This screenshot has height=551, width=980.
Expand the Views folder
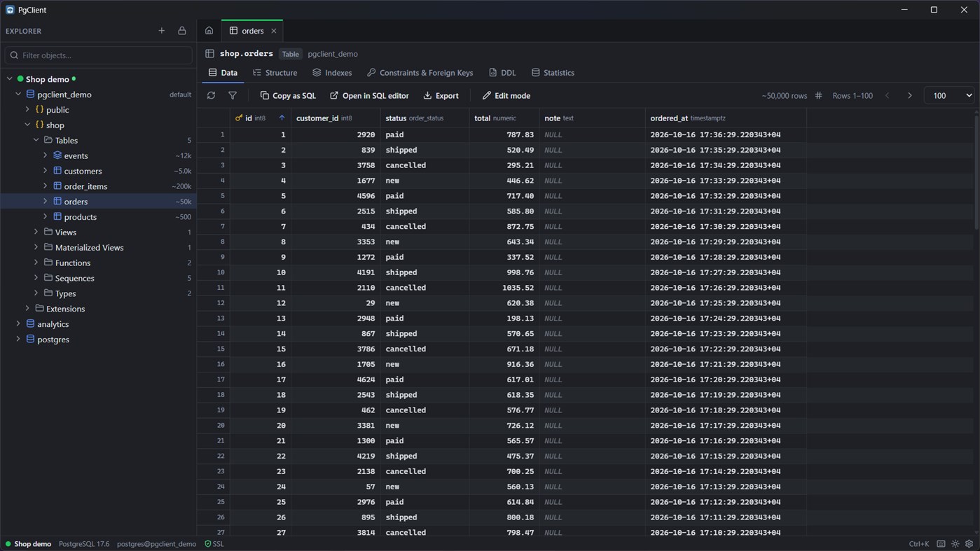click(x=36, y=232)
